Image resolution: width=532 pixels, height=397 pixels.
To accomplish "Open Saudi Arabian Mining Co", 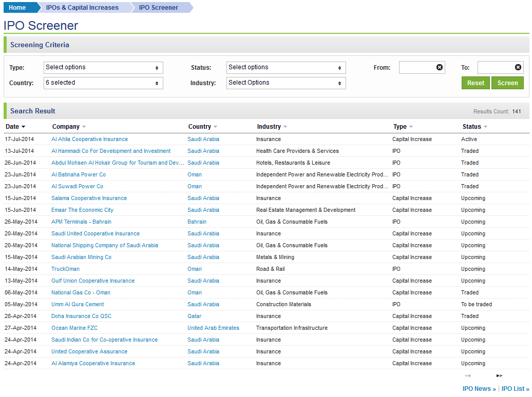I will point(82,257).
